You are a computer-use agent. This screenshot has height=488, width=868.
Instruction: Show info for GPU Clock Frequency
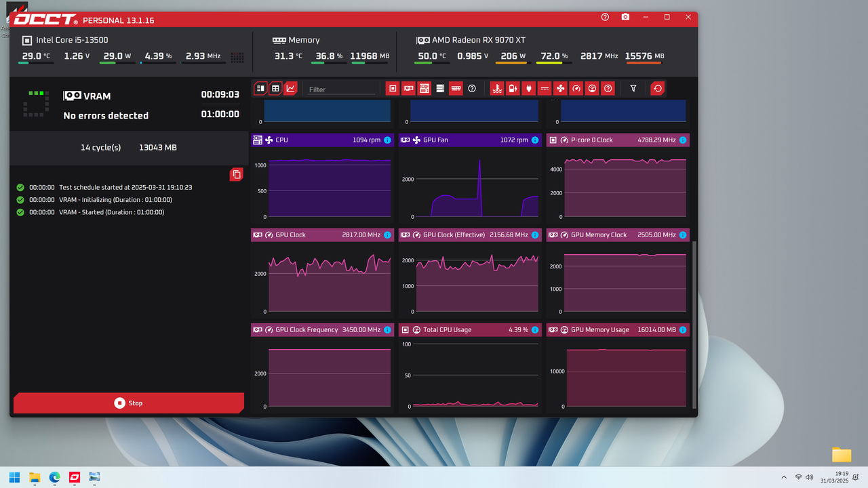click(387, 330)
